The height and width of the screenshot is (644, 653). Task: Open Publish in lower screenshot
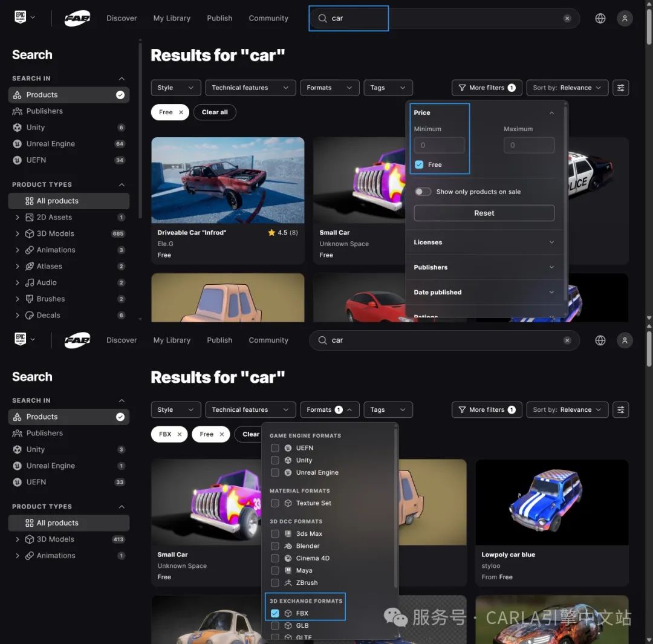[x=219, y=340]
